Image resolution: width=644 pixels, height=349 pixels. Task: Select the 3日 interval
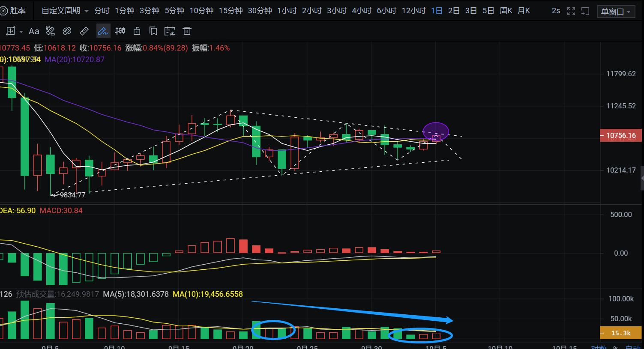point(471,11)
